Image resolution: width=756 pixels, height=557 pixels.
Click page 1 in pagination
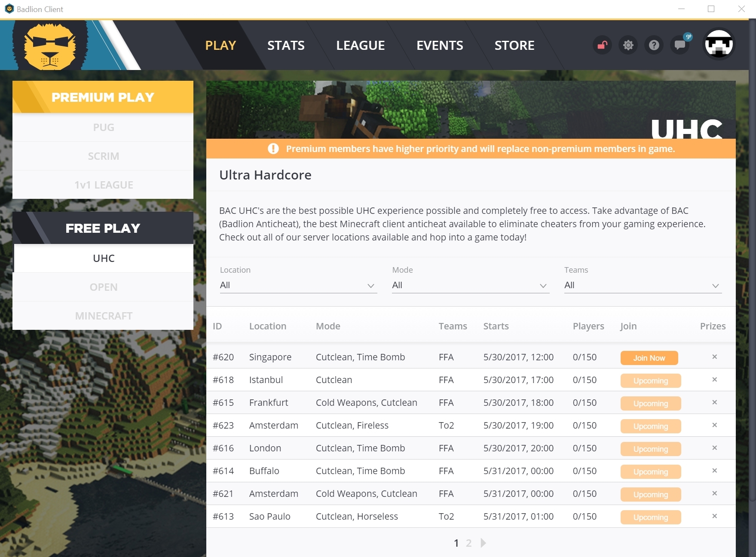click(x=456, y=543)
